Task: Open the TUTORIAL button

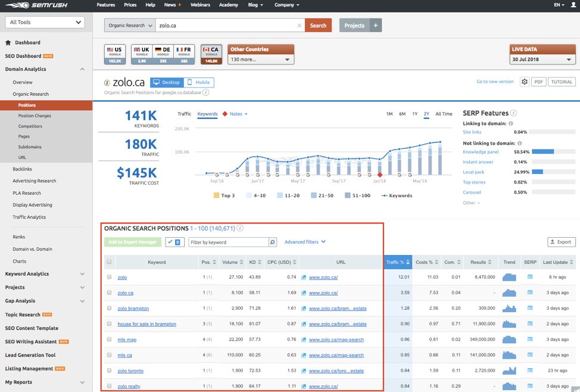Action: (x=562, y=82)
